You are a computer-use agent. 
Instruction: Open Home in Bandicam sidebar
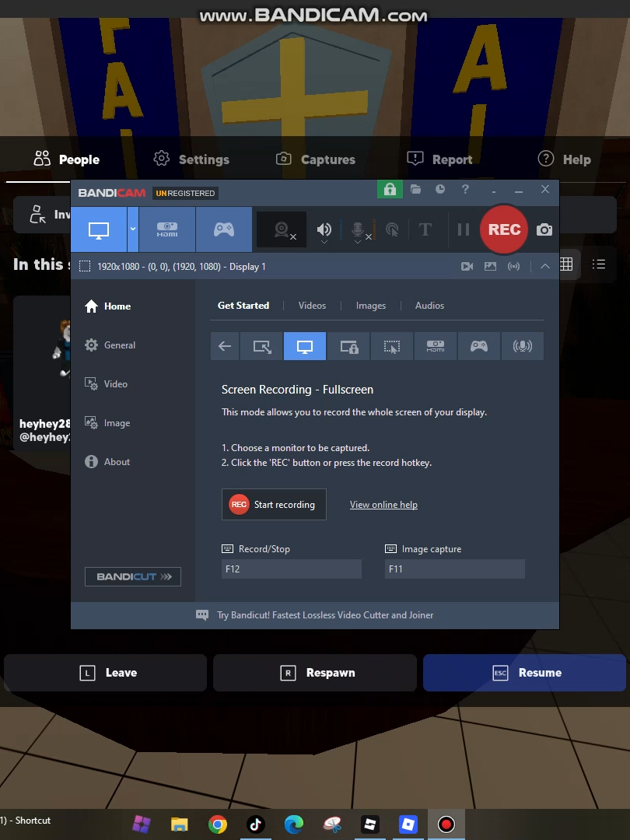point(107,306)
